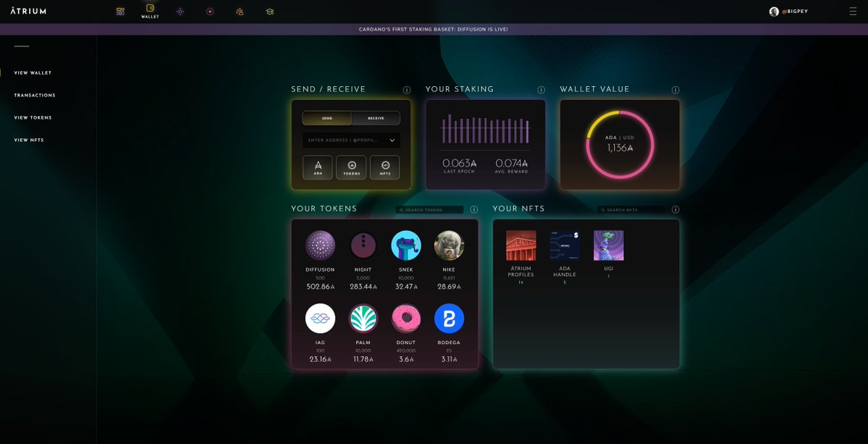
Task: Click the wallet value donut chart
Action: pos(620,144)
